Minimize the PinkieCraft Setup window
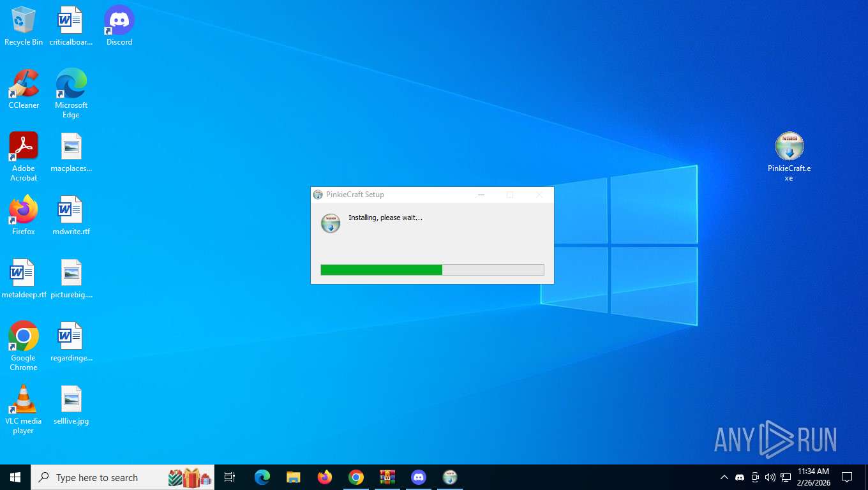 pyautogui.click(x=481, y=195)
